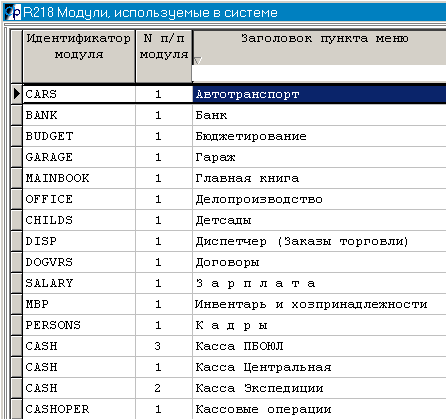Click module number 1 in the DOGVRS row

(164, 262)
